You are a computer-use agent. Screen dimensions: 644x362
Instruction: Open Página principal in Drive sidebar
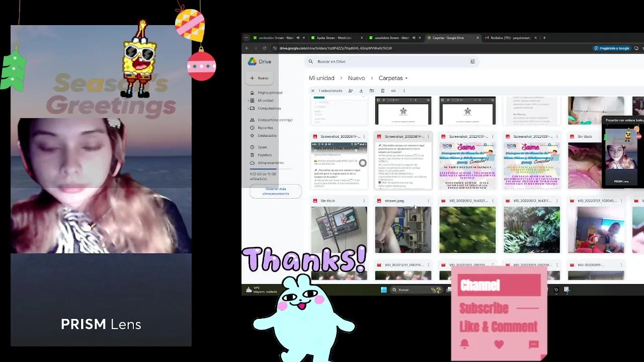(270, 93)
